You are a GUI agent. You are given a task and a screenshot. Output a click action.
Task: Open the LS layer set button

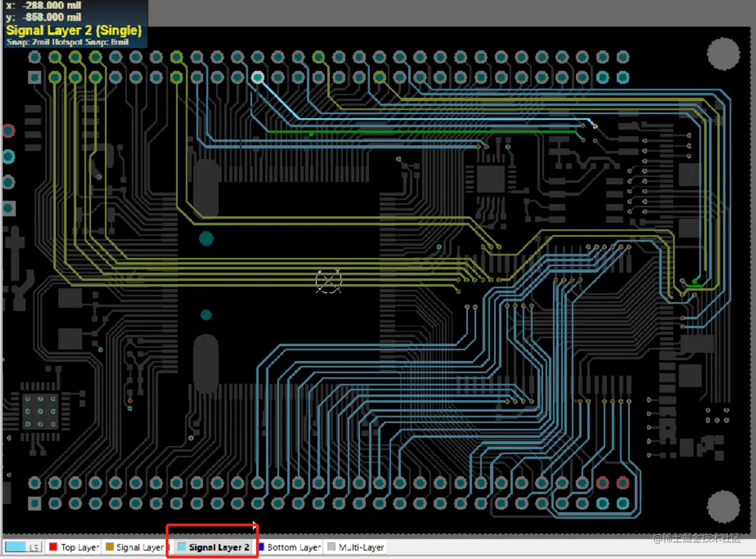[x=34, y=547]
